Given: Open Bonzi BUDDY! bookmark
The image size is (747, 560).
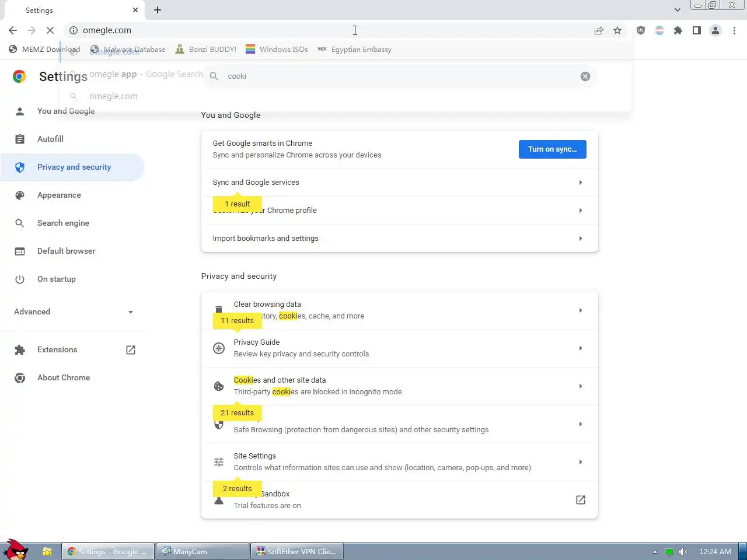Looking at the screenshot, I should pyautogui.click(x=206, y=50).
